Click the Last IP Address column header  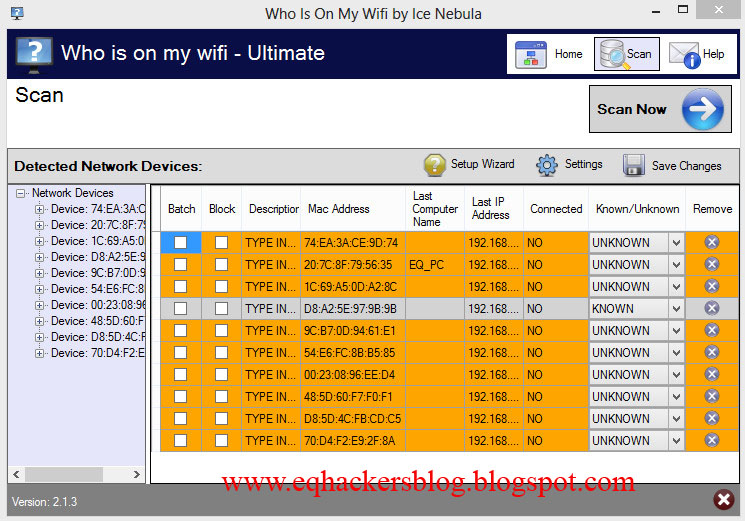click(x=494, y=209)
